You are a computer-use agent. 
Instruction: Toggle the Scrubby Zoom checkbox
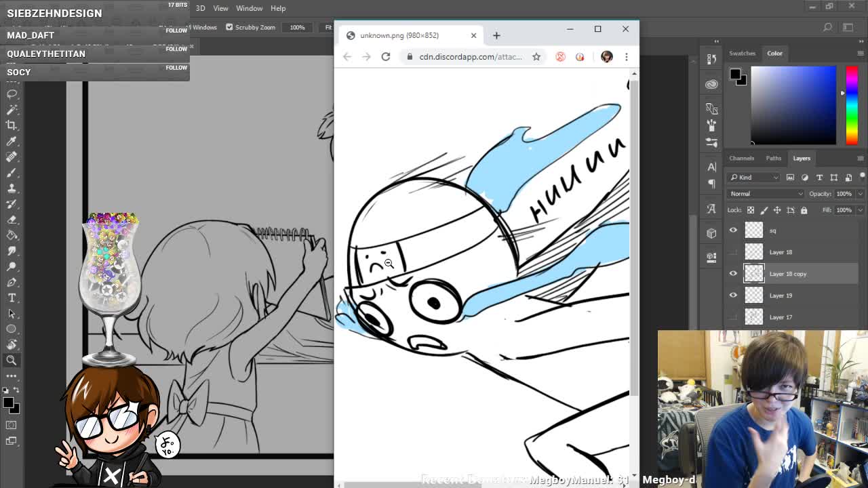click(x=229, y=27)
